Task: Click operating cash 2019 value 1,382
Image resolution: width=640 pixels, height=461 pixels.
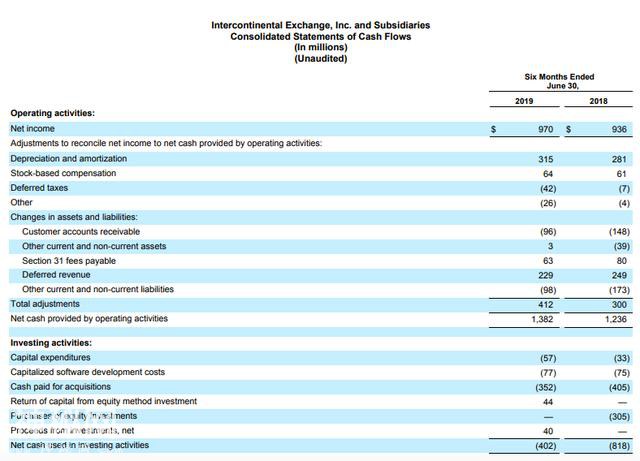Action: pyautogui.click(x=542, y=319)
